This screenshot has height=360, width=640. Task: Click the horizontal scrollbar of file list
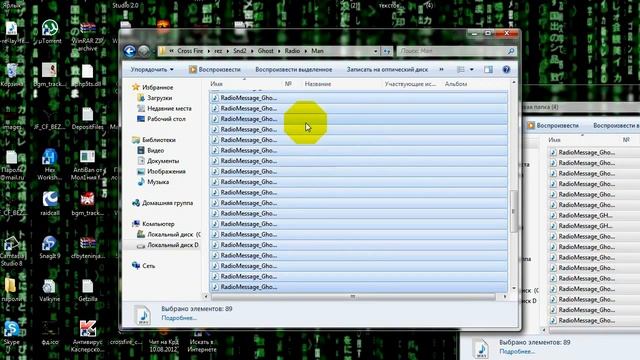coord(353,297)
